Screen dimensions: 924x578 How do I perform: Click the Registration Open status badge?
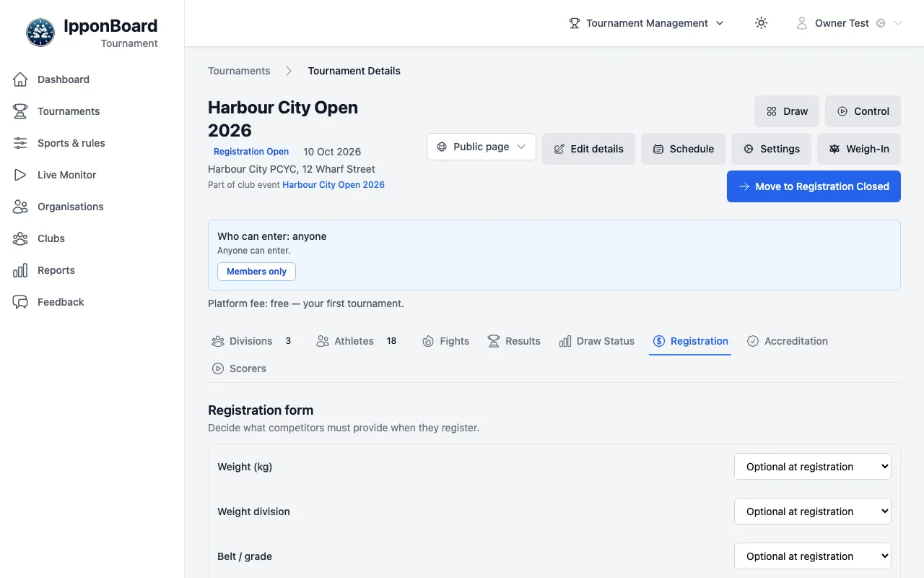[251, 152]
